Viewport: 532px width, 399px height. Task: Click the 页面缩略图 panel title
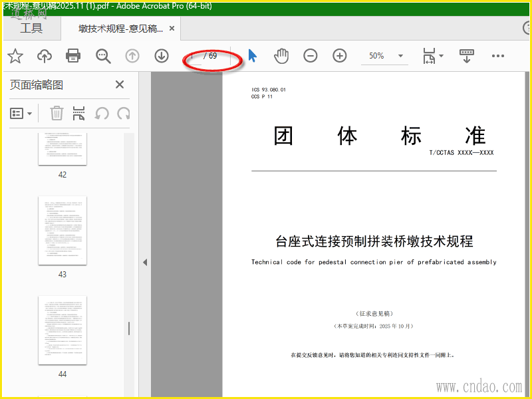[37, 84]
